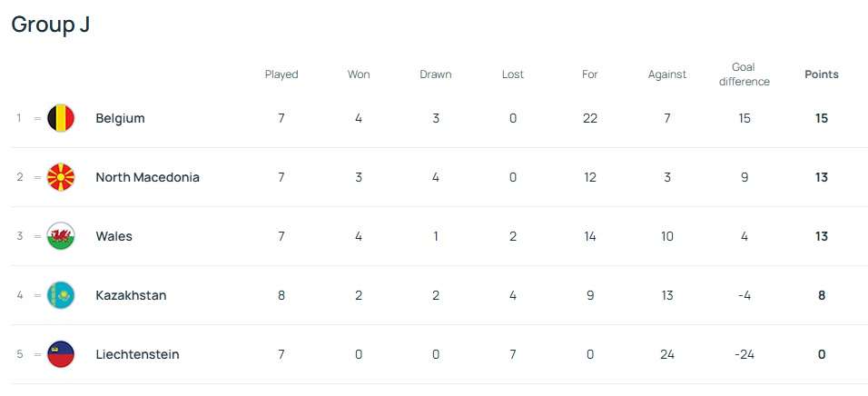Click the Kazakhstan flag icon

point(61,295)
